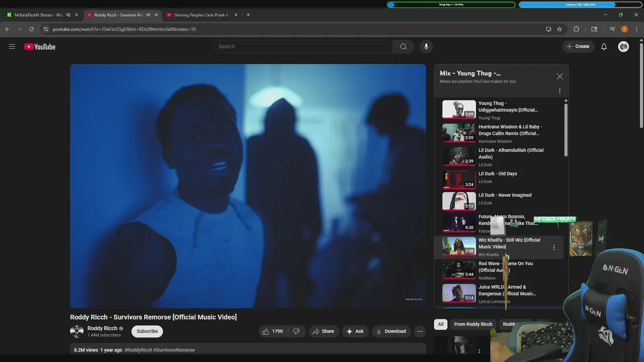Select Lil Durk - Never Imagined title
Screen dimensions: 644x362
[505, 195]
